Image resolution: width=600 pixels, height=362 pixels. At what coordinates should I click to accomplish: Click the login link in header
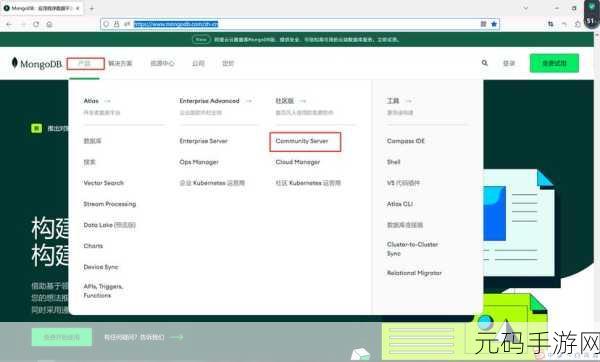(509, 63)
